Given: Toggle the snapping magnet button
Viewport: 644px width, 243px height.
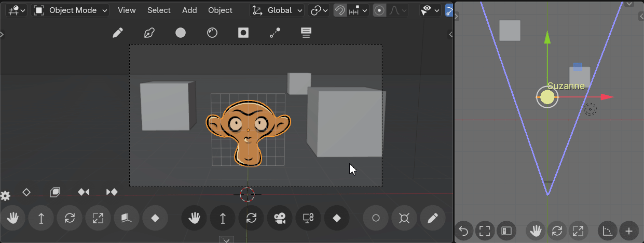Looking at the screenshot, I should (340, 10).
